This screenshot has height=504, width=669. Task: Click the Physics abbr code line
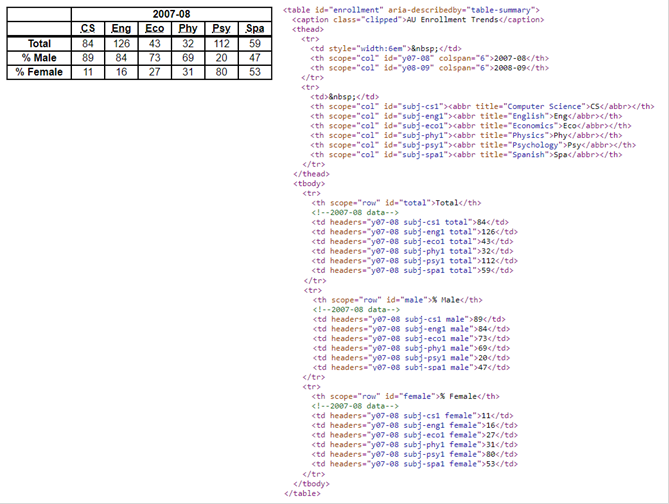[466, 135]
